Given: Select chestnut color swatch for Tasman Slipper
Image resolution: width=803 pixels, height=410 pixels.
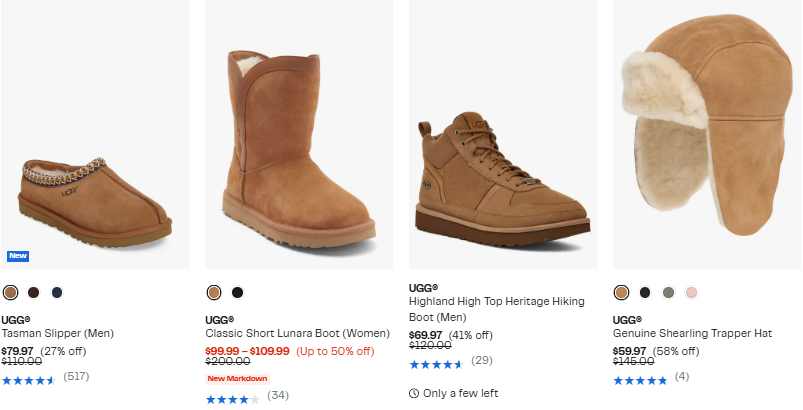Looking at the screenshot, I should (x=10, y=292).
